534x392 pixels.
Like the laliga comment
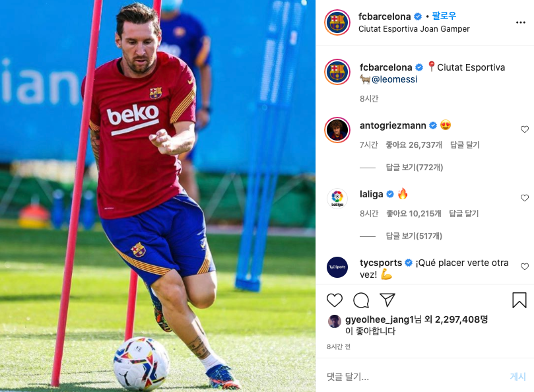(525, 198)
